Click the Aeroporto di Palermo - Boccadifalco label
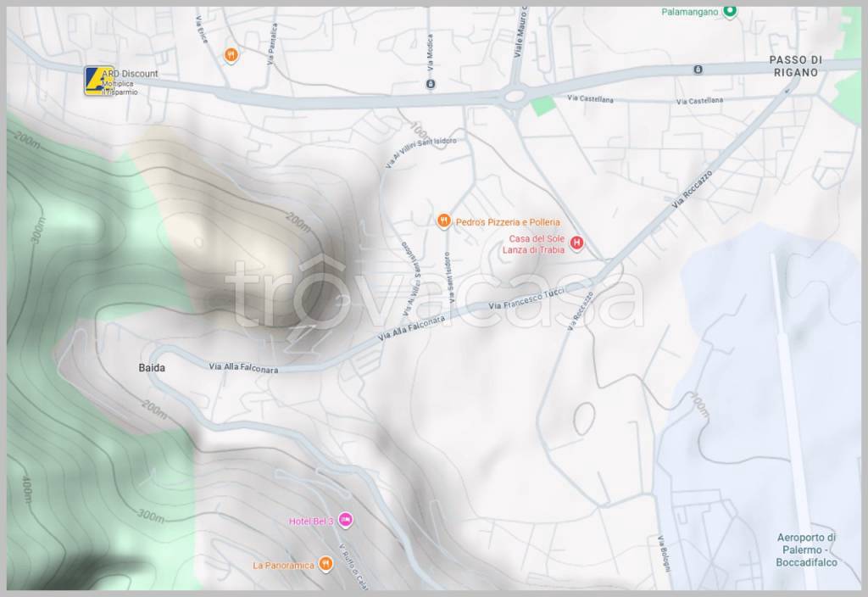 coord(806,550)
